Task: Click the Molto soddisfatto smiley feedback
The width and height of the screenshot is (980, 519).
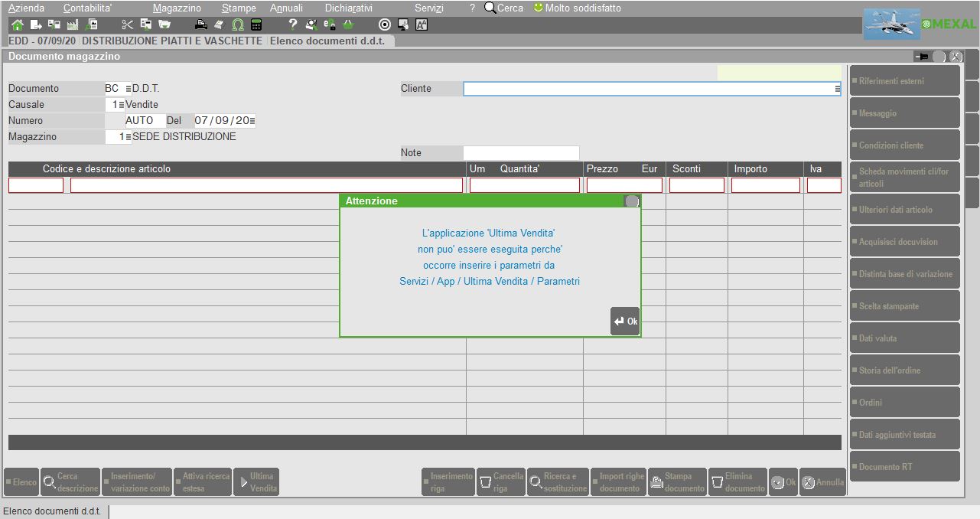Action: [578, 8]
